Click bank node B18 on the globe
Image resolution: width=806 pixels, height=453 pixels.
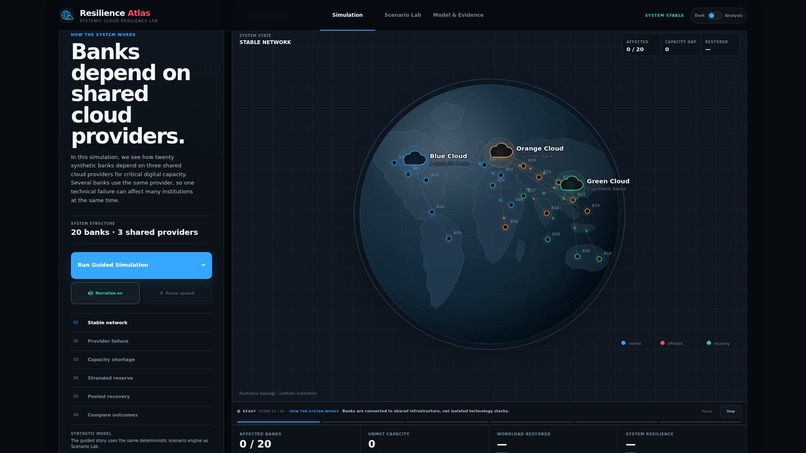pyautogui.click(x=577, y=256)
